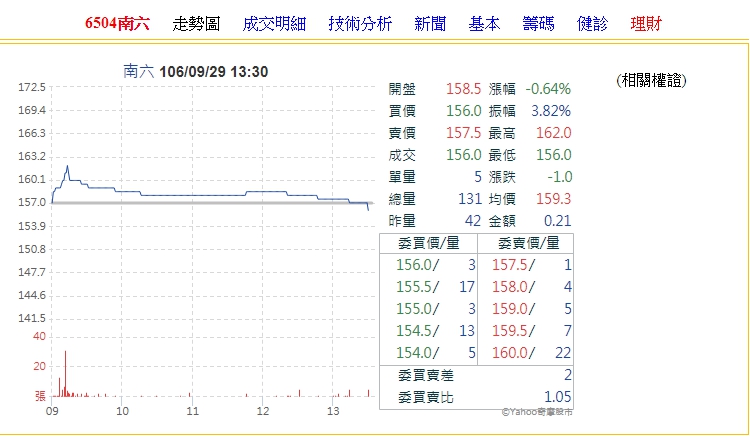Click the 單量 value 5
This screenshot has height=437, width=750.
[477, 177]
